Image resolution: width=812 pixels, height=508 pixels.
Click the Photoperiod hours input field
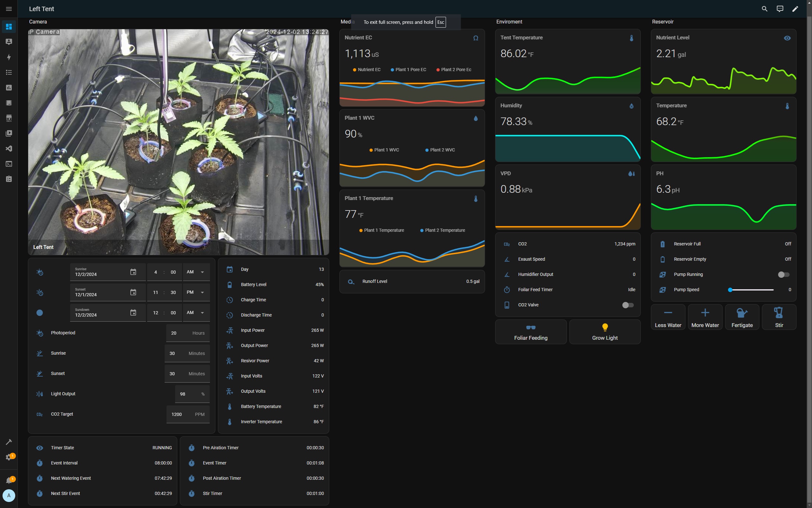point(188,333)
